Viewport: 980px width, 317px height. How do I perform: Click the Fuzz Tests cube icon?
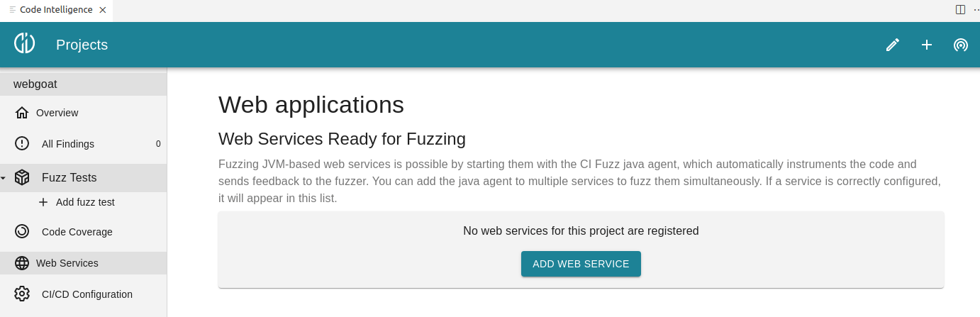(22, 178)
